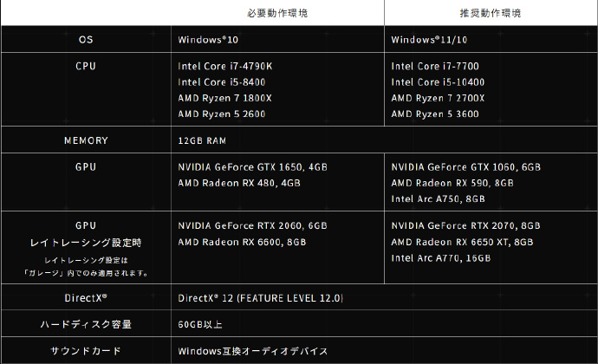Select the 12GB RAM value
This screenshot has height=364, width=598.
pyautogui.click(x=203, y=140)
